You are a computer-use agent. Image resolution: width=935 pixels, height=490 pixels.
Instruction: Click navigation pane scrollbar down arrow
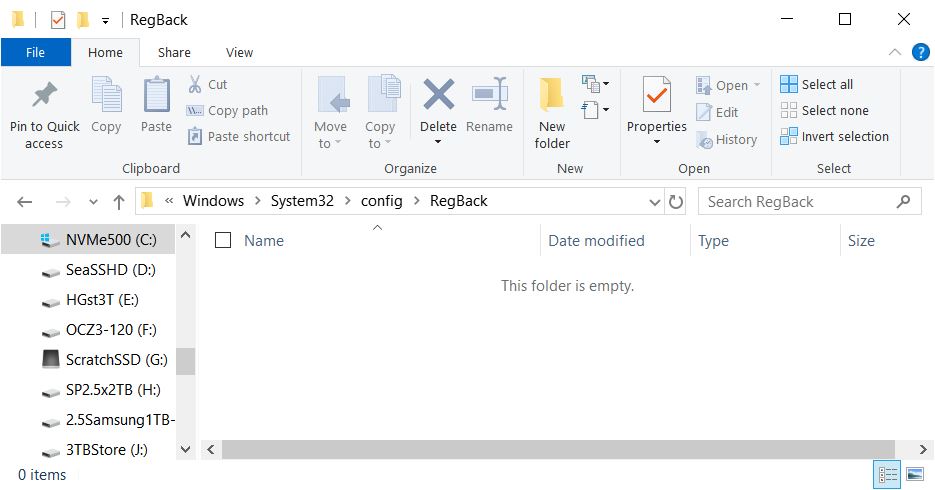pos(185,449)
